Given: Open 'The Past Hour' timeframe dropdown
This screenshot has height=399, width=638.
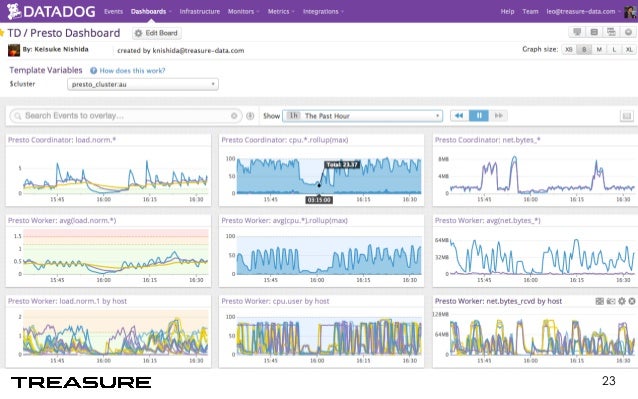Looking at the screenshot, I should (x=362, y=116).
